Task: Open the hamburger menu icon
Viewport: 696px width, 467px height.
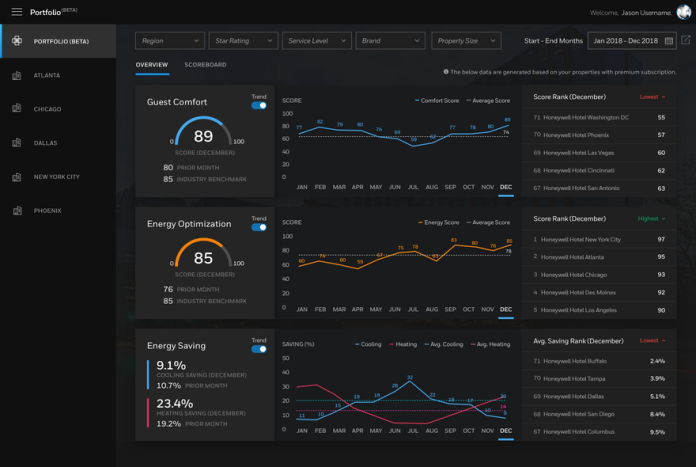Action: coord(16,12)
